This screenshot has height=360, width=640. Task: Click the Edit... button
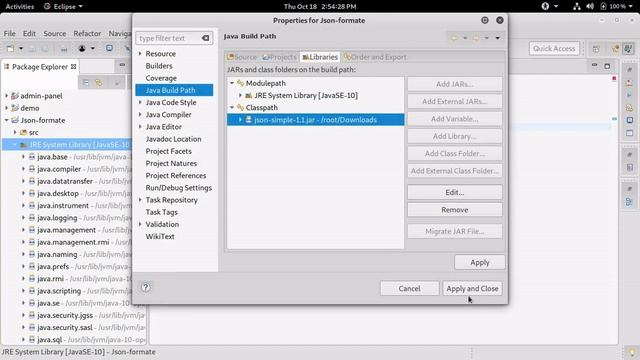455,192
